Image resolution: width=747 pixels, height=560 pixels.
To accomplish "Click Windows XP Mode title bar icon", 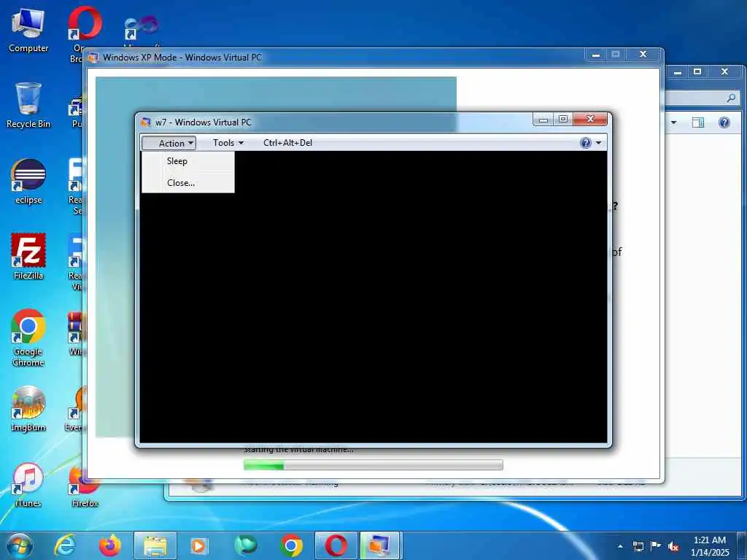I will (93, 58).
